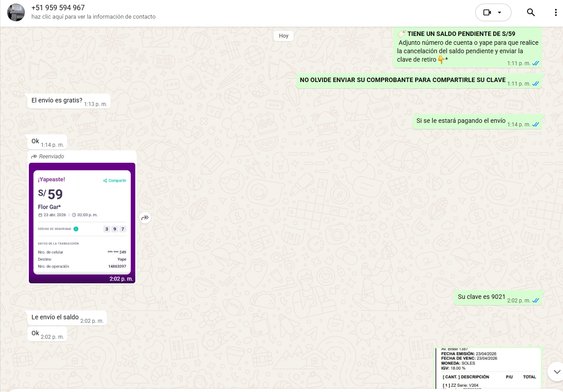Open the invoice image at bottom
This screenshot has height=392, width=563.
tap(488, 367)
